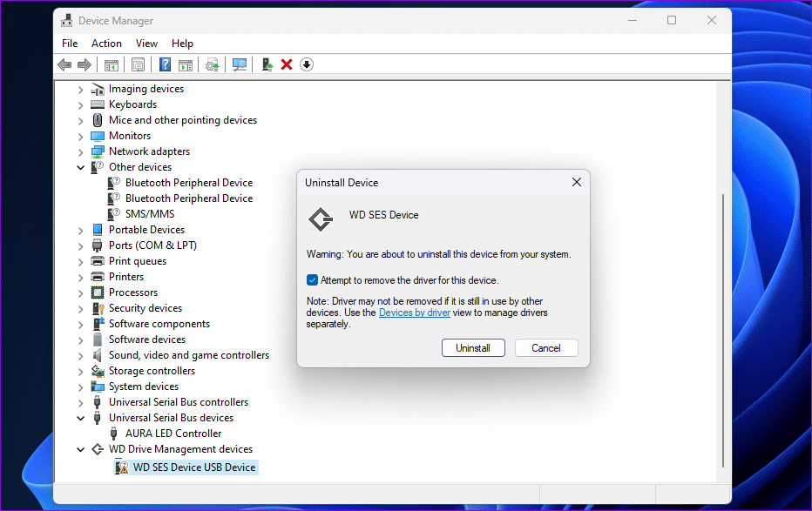Click the Update driver gear icon

213,64
